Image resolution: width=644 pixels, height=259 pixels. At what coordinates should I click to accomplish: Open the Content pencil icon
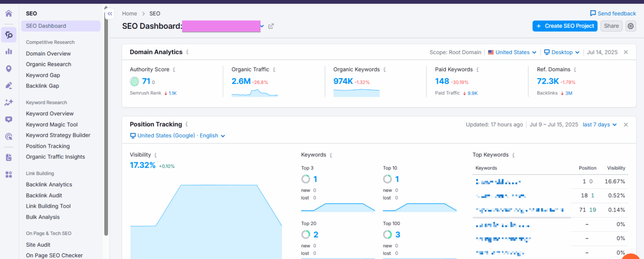pos(8,85)
